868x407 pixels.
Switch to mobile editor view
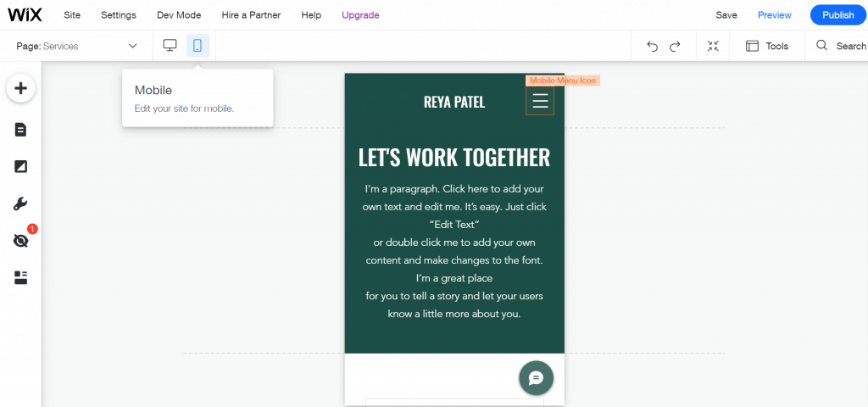pyautogui.click(x=198, y=46)
